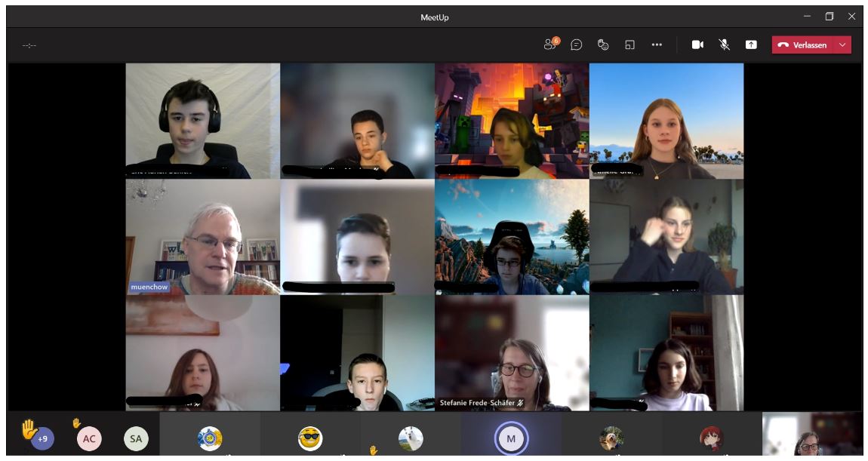Image resolution: width=868 pixels, height=461 pixels.
Task: Click sunglasses emoji participant avatar
Action: [309, 438]
